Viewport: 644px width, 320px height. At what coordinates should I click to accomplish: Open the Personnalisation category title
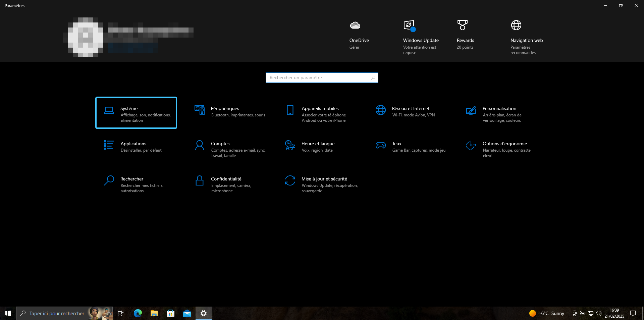[499, 108]
